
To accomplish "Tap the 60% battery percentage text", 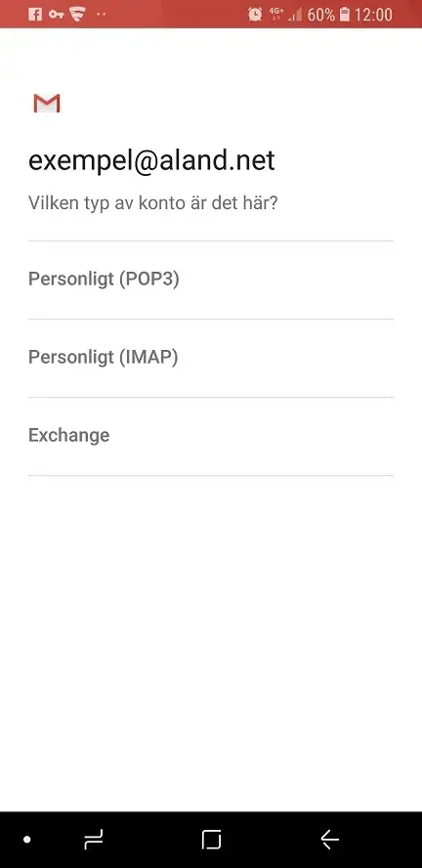I will 321,15.
